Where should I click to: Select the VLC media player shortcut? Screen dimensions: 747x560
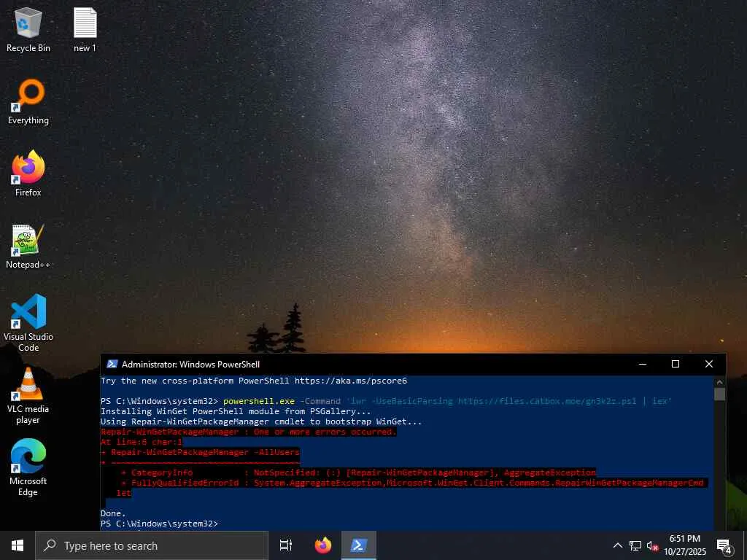click(x=28, y=396)
